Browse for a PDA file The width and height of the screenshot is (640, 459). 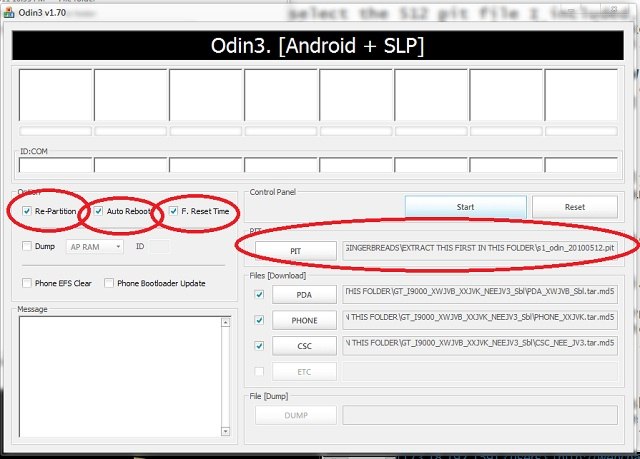click(x=304, y=295)
